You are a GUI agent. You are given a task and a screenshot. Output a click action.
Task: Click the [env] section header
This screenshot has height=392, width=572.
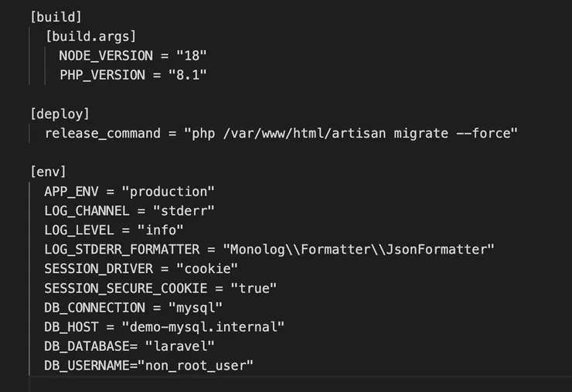[48, 172]
